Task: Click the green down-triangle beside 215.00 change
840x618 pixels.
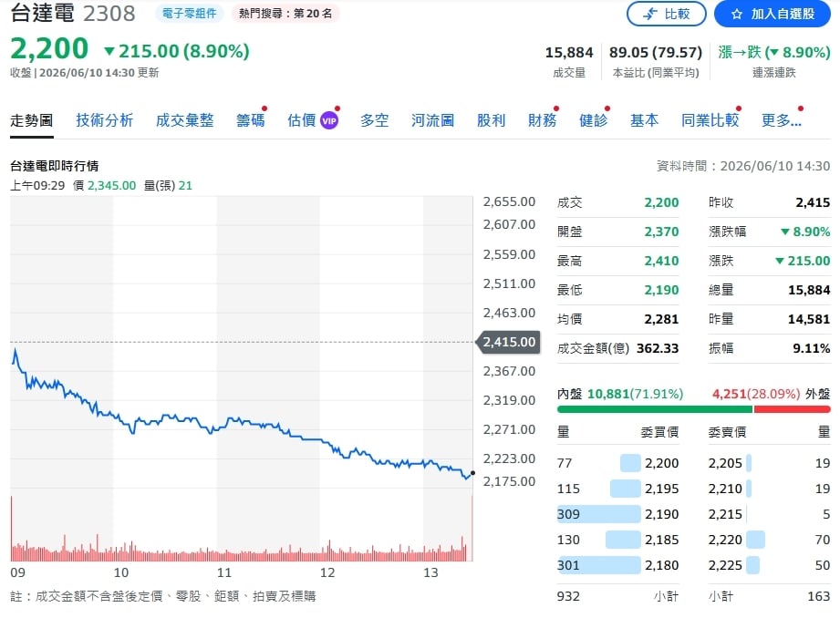Action: (x=109, y=51)
